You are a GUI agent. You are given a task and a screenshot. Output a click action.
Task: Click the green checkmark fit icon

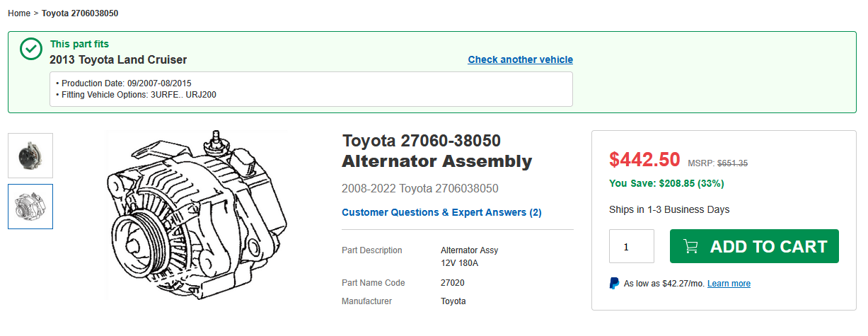[x=31, y=49]
